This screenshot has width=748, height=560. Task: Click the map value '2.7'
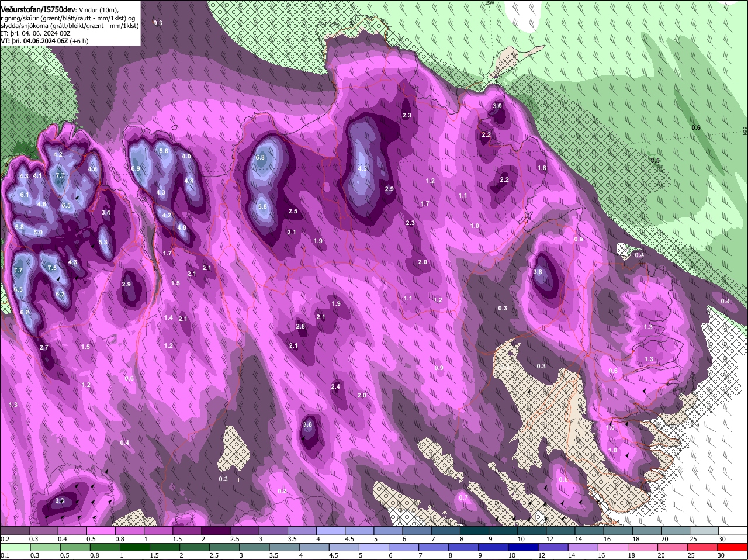click(x=43, y=348)
